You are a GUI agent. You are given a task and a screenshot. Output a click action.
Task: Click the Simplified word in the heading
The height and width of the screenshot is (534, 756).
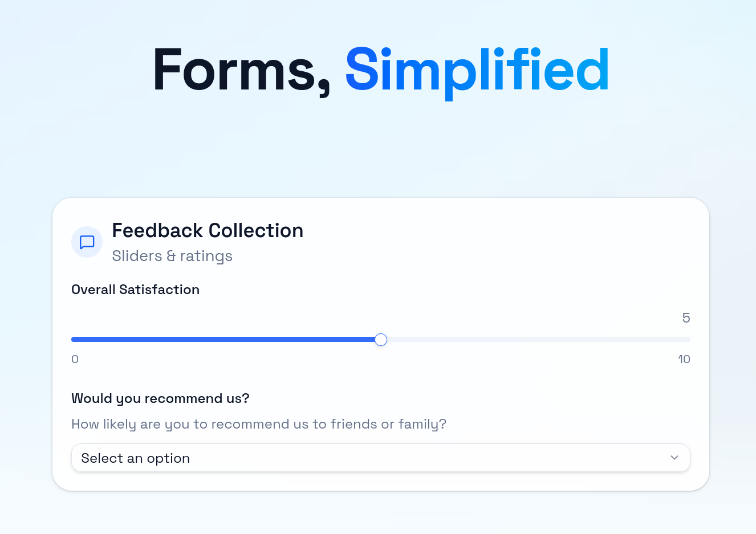coord(476,70)
